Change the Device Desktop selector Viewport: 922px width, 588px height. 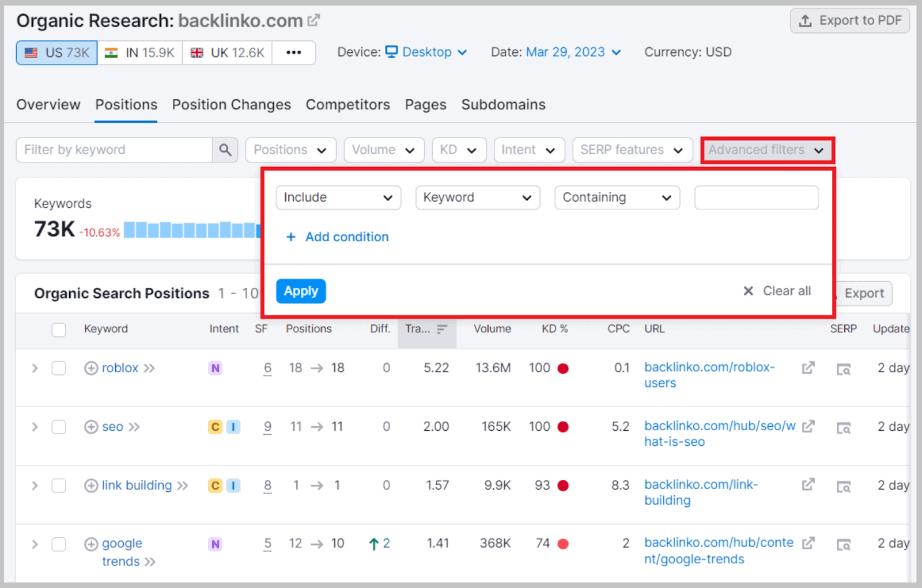coord(426,52)
